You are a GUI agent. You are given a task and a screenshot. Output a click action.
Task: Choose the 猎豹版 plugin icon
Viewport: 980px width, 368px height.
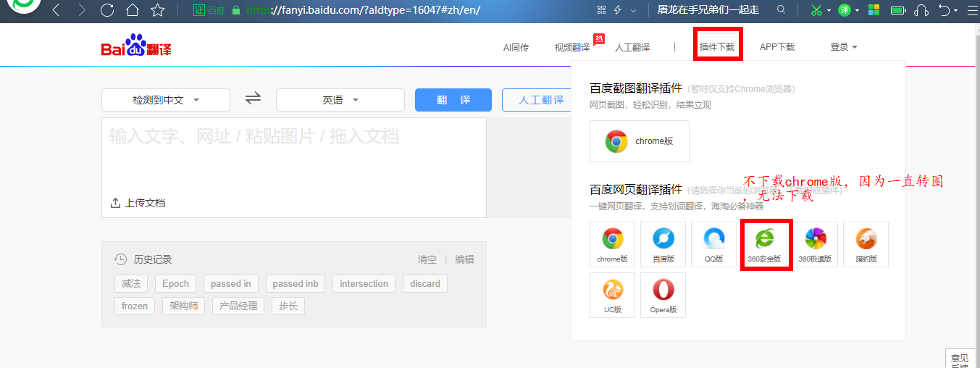click(x=866, y=244)
